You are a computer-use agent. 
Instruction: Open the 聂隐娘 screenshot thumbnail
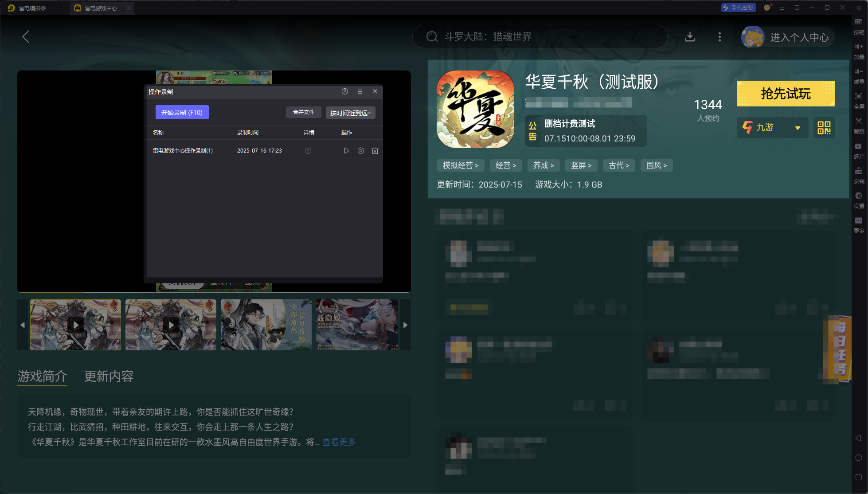(357, 325)
